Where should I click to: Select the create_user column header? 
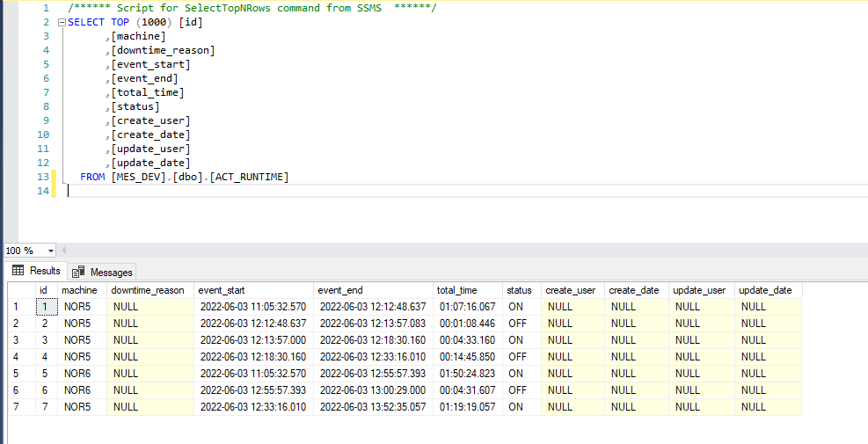point(573,290)
